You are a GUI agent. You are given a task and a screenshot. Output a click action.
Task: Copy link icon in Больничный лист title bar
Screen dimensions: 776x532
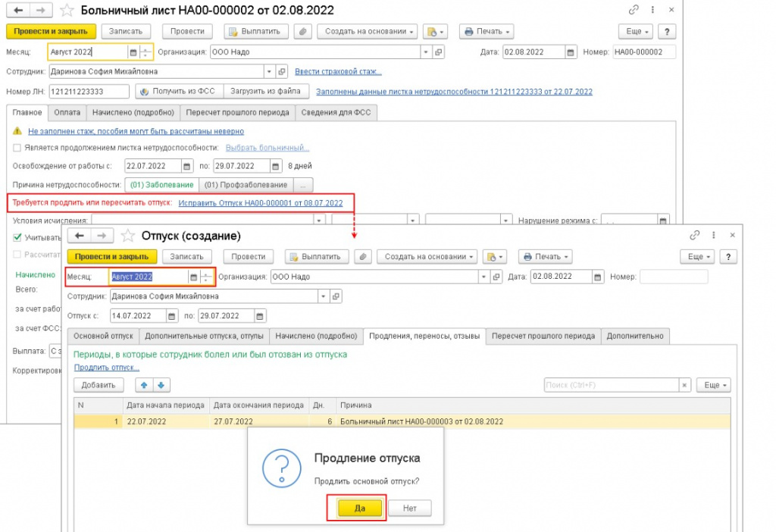634,10
